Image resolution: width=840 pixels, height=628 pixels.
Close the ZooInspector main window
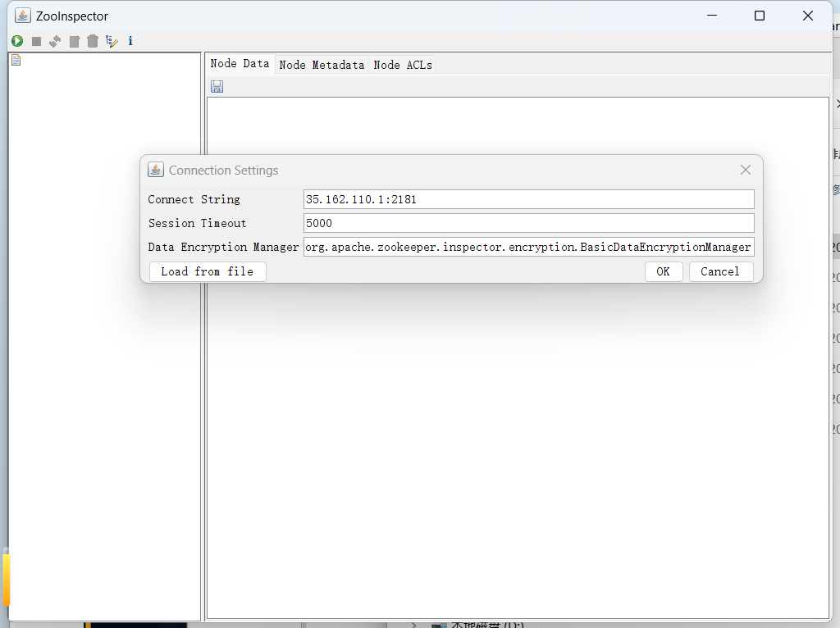point(808,16)
